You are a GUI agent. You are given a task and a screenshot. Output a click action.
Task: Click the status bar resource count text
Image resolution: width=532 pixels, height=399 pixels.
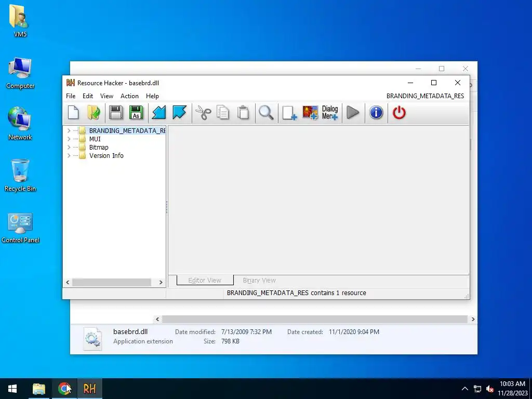click(297, 293)
